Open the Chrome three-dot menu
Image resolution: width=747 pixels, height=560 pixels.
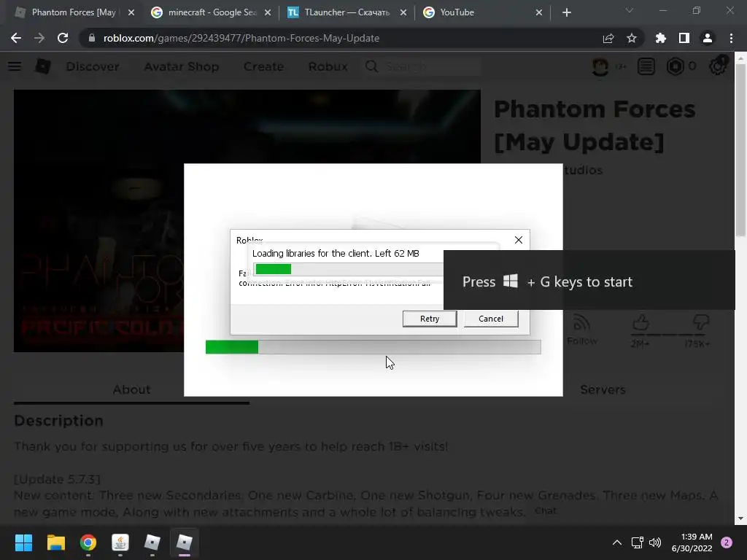tap(731, 38)
